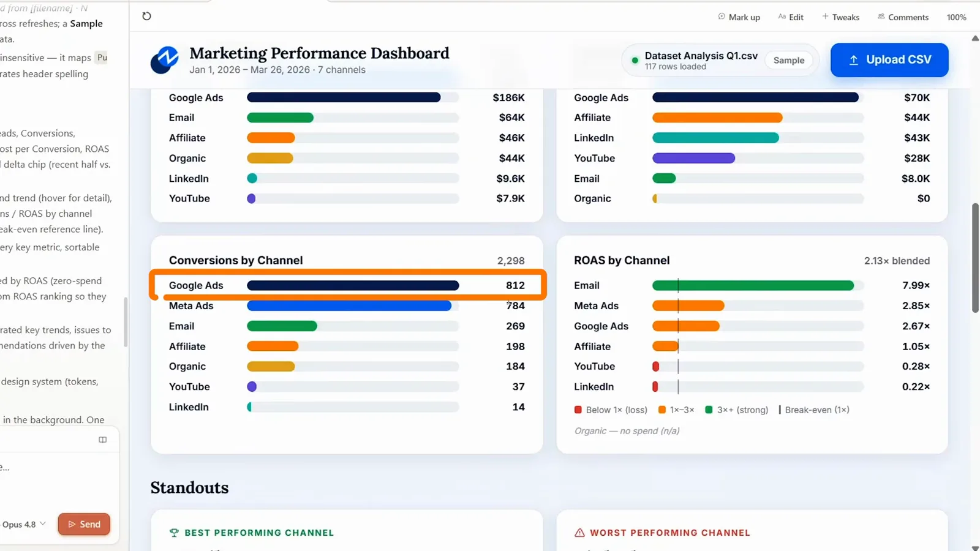Click the warning icon for worst channel

click(579, 533)
